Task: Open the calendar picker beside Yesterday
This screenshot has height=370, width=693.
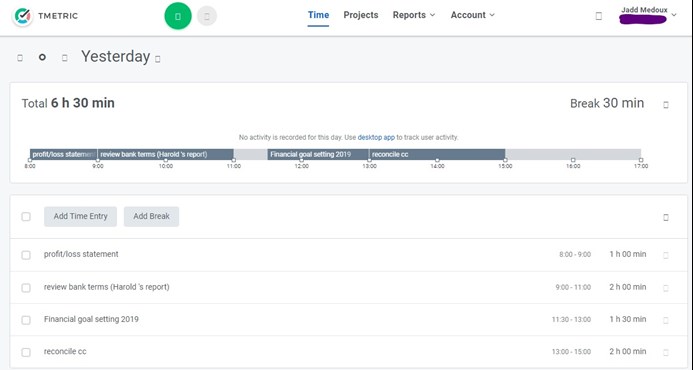Action: [158, 59]
